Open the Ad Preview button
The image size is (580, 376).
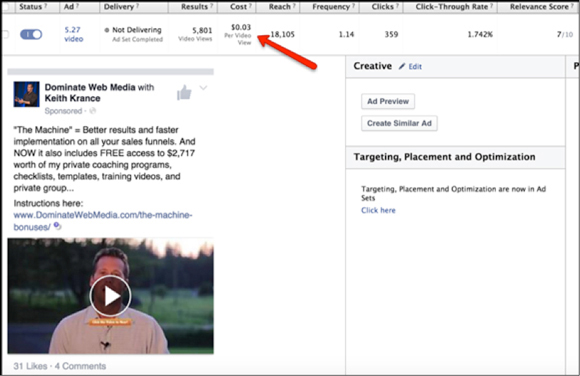click(388, 101)
